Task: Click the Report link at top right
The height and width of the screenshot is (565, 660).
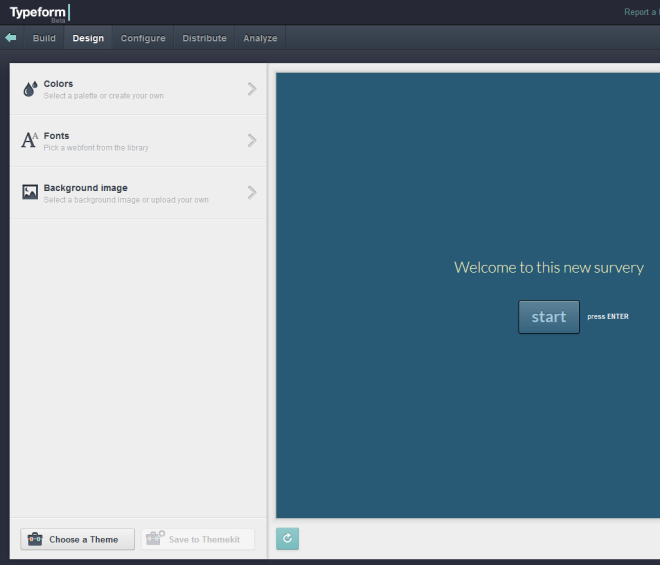Action: point(640,12)
